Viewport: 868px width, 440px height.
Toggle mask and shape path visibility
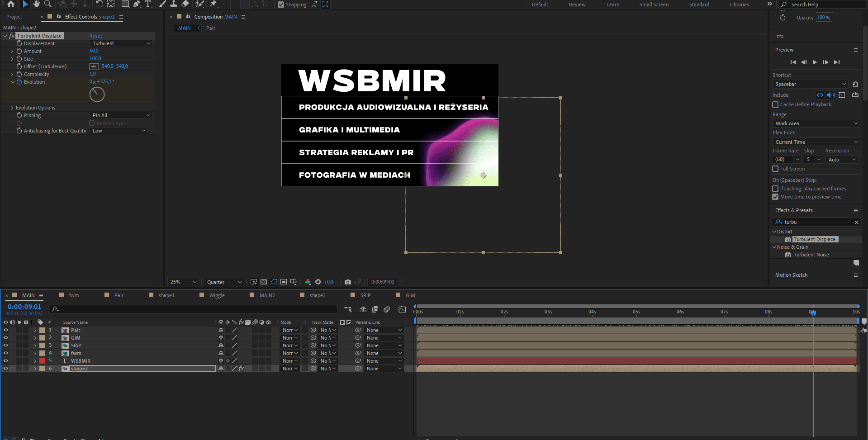[x=274, y=282]
